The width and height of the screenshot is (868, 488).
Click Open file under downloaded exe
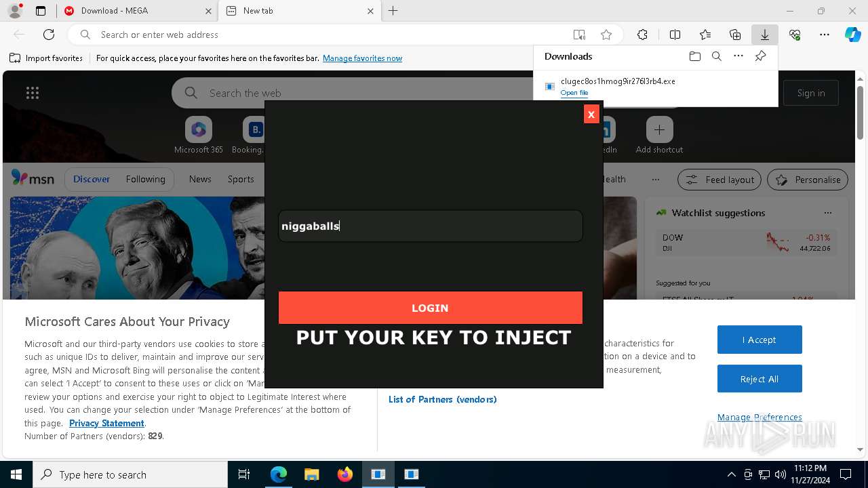pos(574,93)
